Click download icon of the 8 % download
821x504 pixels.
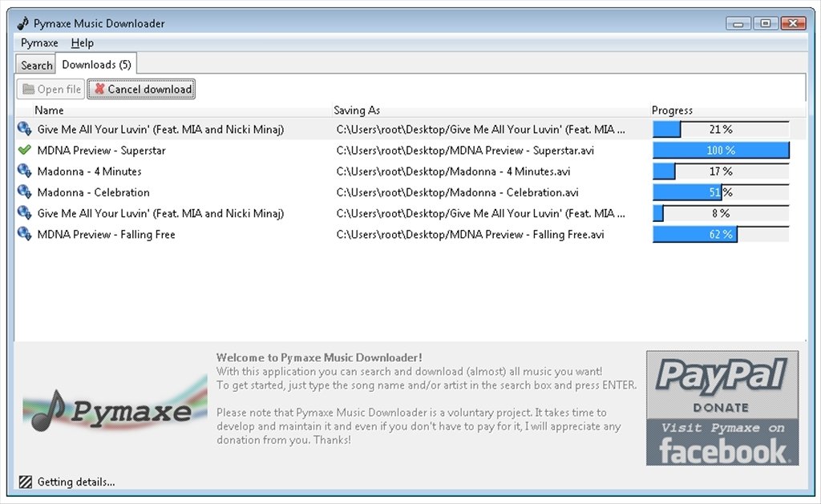(24, 212)
